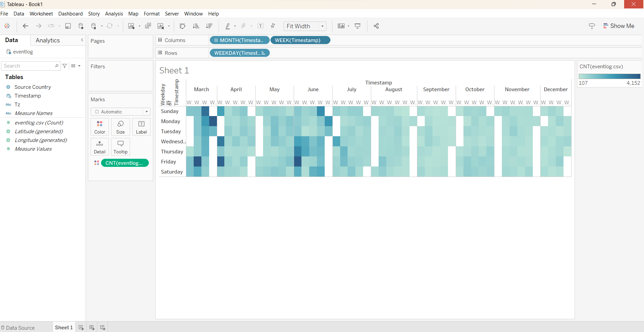Collapse the Data side pane
The image size is (644, 332).
point(82,40)
